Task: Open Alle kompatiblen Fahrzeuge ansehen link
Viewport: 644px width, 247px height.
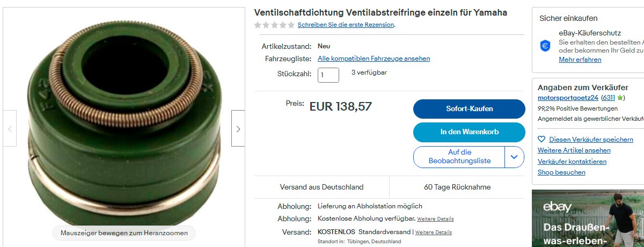Action: [x=374, y=59]
